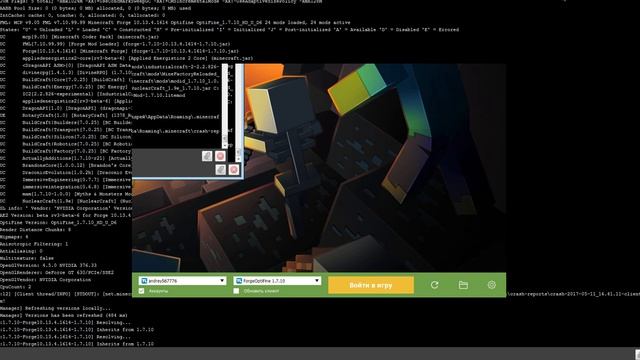Click the "Anisotropic Filtering: 1" line
The image size is (640, 360).
click(x=34, y=244)
